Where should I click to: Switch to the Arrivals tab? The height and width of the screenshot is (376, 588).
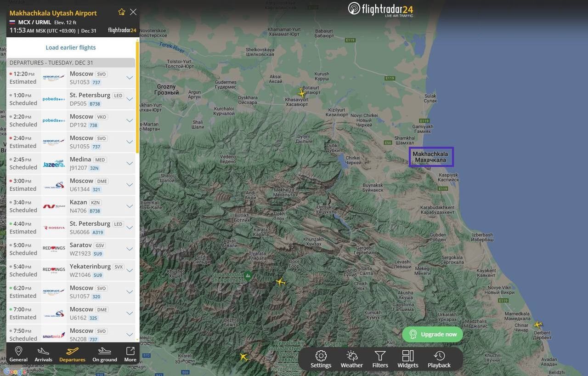pyautogui.click(x=44, y=354)
